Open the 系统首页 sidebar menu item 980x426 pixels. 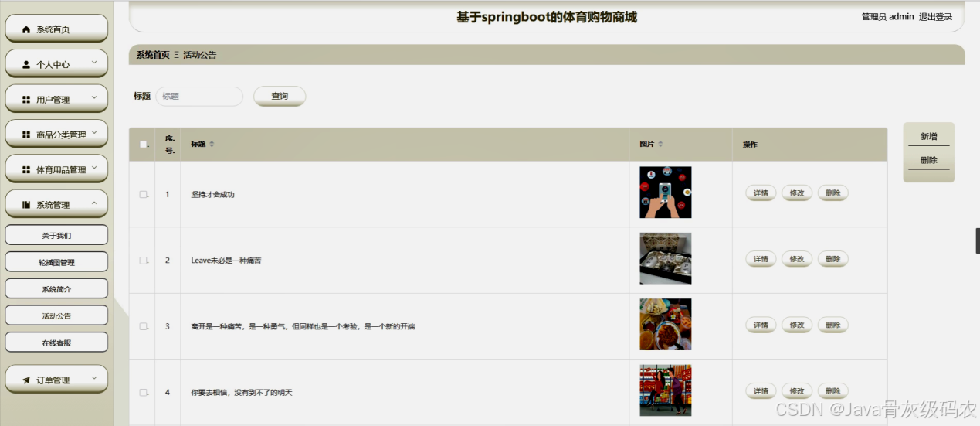pos(56,29)
